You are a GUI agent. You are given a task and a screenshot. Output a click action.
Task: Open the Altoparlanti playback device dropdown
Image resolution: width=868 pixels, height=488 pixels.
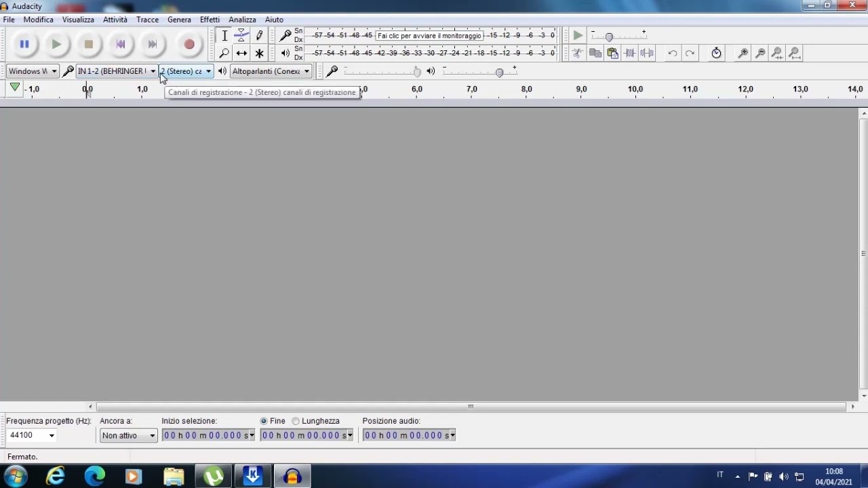pyautogui.click(x=271, y=71)
